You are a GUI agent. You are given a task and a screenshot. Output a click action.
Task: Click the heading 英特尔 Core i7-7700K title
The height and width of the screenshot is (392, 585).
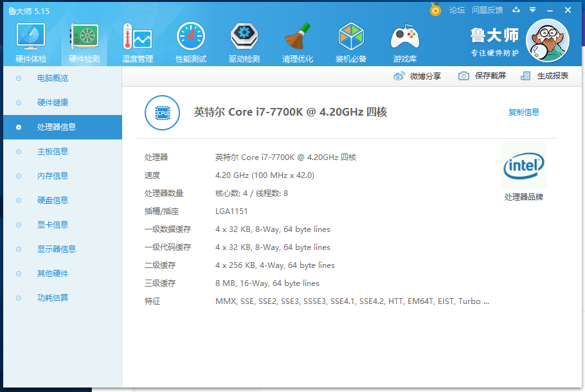point(291,112)
